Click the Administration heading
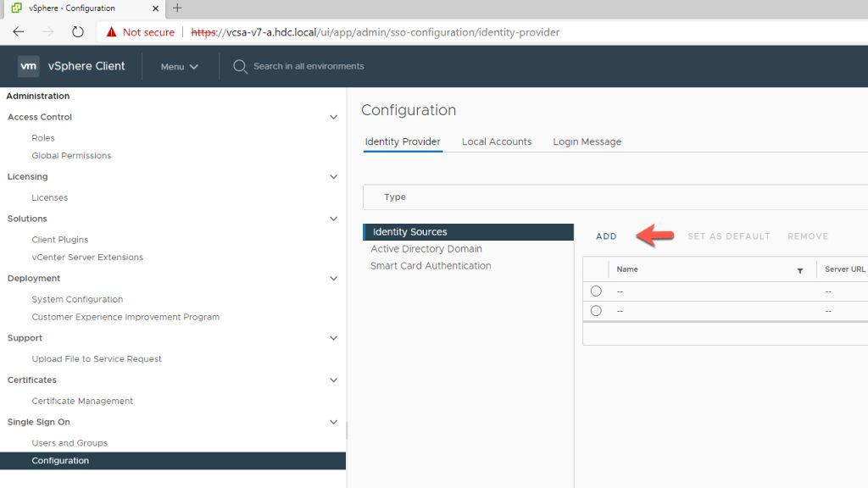 pyautogui.click(x=38, y=96)
